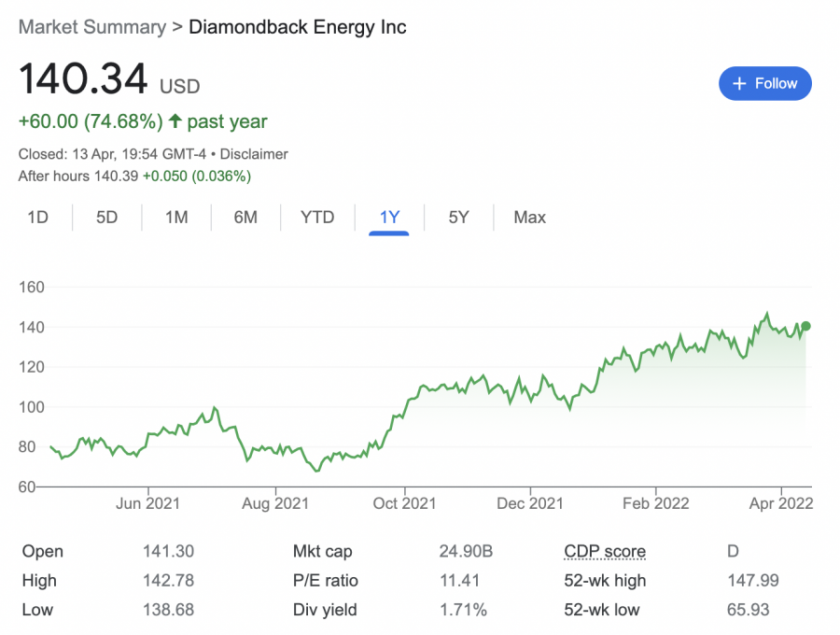Screen dimensions: 840x635
Task: Click the plus icon in Follow button
Action: (739, 84)
